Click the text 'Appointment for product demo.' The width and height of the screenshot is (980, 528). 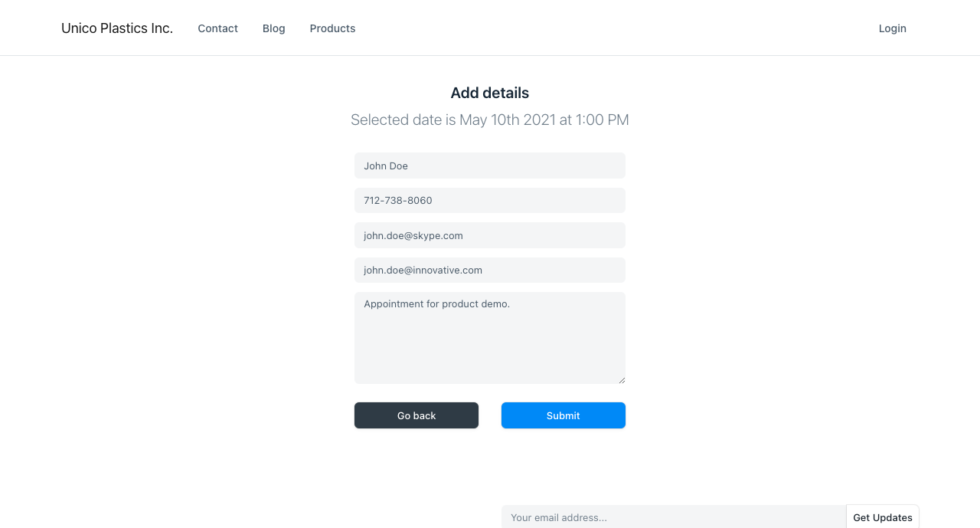[436, 303]
